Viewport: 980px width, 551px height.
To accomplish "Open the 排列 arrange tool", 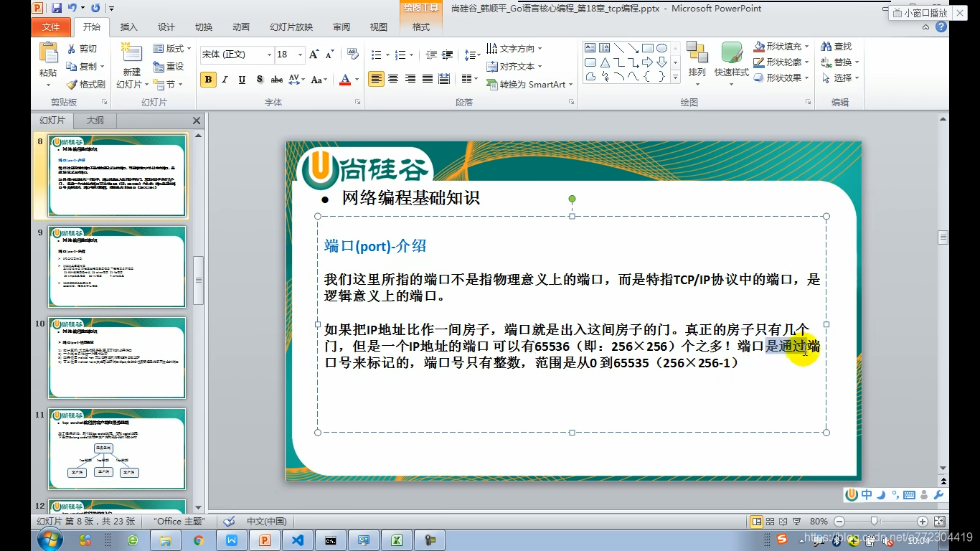I will pos(697,63).
